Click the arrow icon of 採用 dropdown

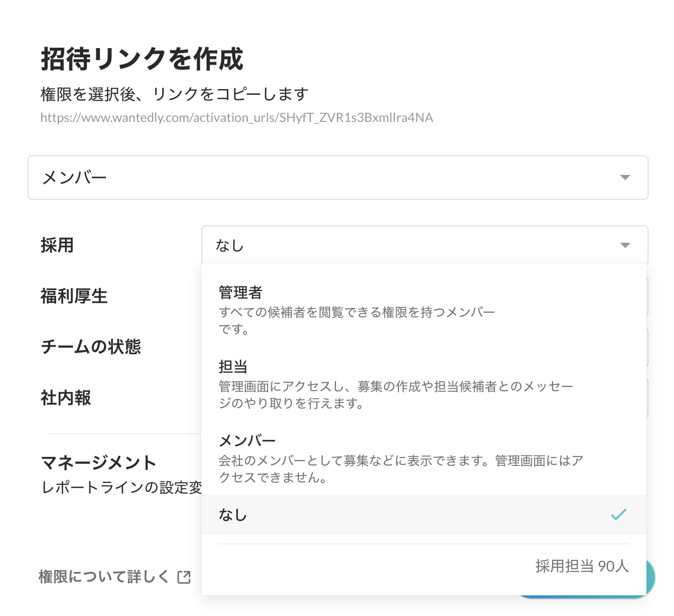point(625,245)
